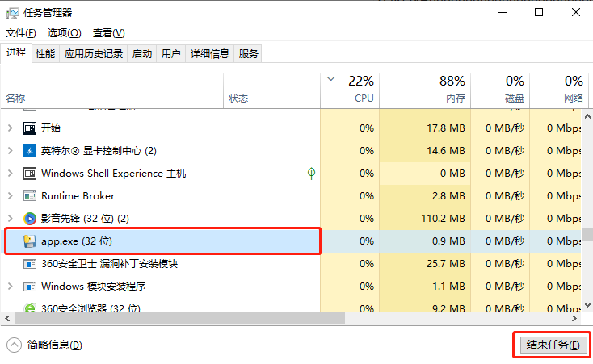Switch to the 详细信息 tab
The width and height of the screenshot is (593, 364).
pos(209,54)
